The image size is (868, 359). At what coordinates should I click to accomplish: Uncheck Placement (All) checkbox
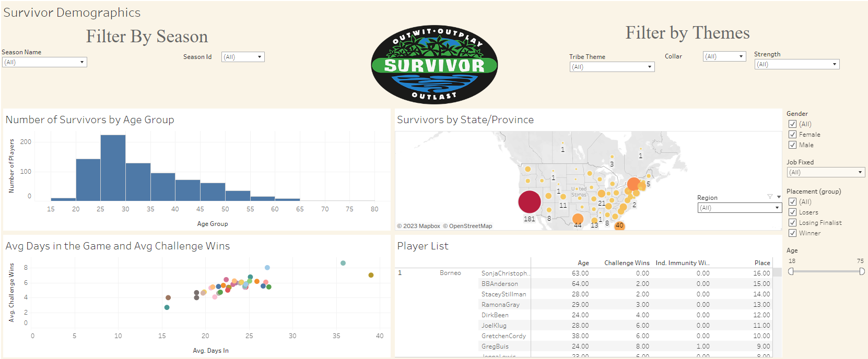point(792,201)
